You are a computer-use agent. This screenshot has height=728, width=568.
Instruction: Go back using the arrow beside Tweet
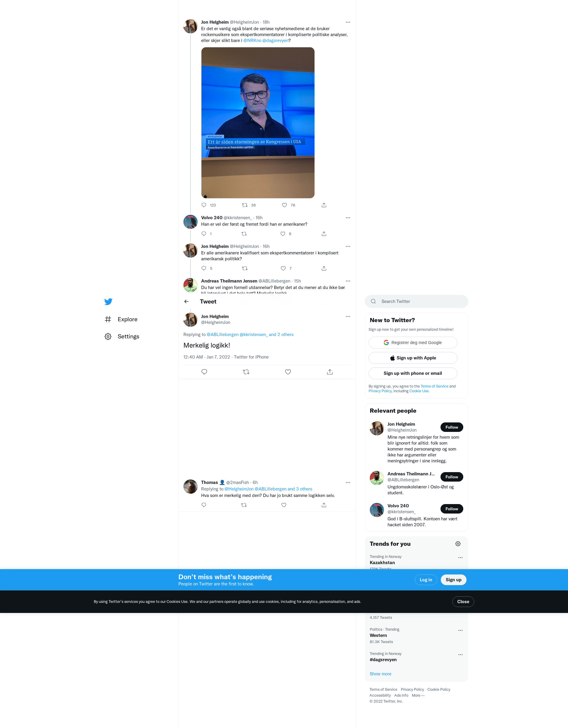coord(186,301)
